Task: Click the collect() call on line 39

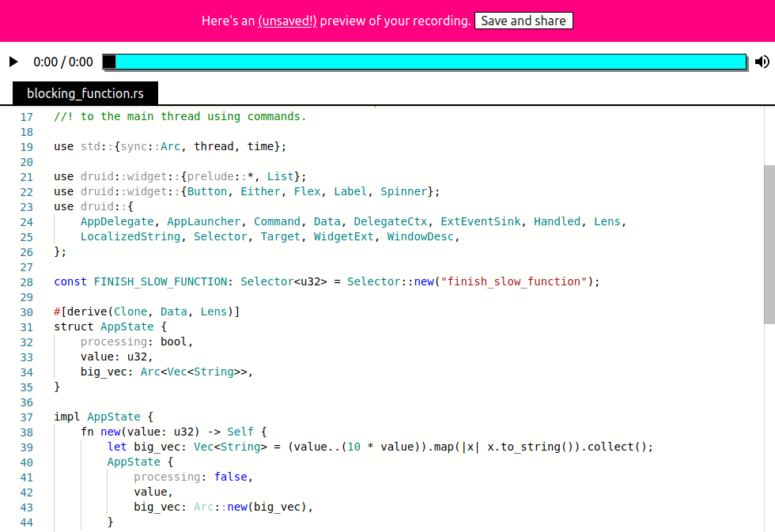Action: (618, 447)
